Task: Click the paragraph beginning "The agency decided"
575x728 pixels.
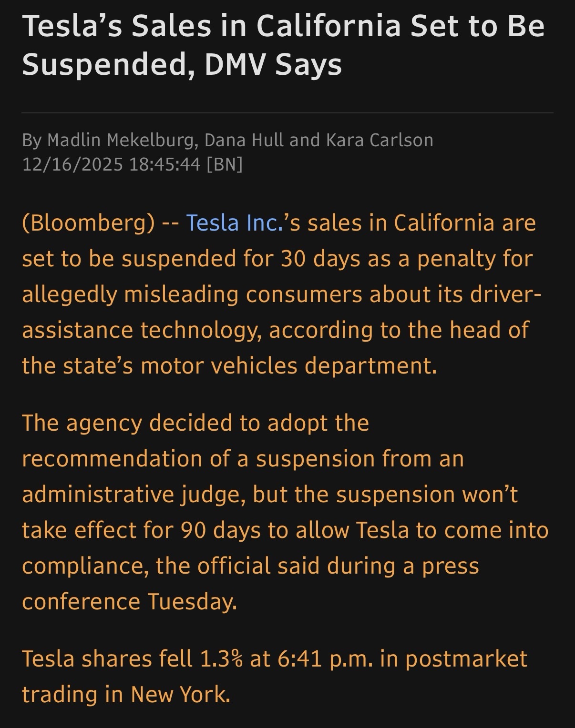Action: point(285,512)
